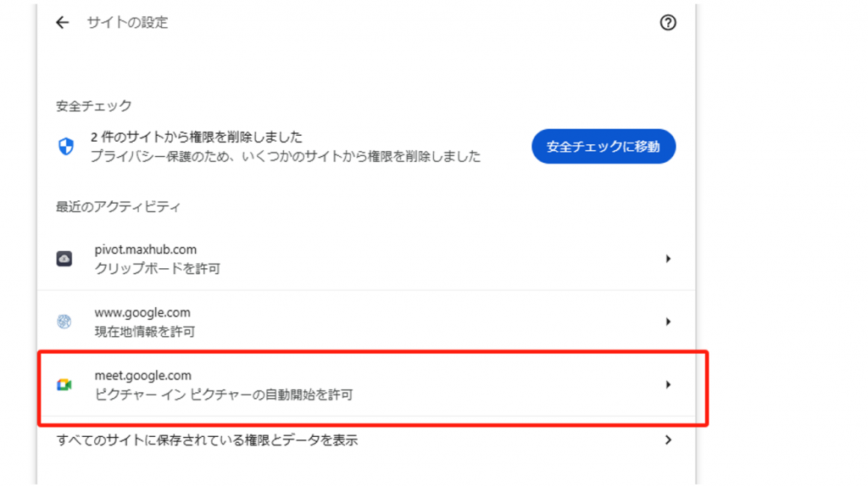Image resolution: width=868 pixels, height=487 pixels.
Task: Open the pivot.maxhub.com site entry
Action: click(x=366, y=259)
